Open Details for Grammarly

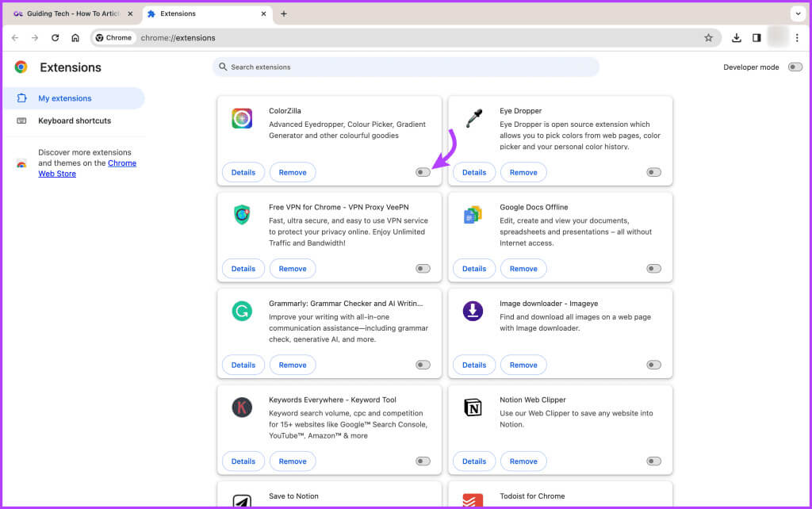243,365
